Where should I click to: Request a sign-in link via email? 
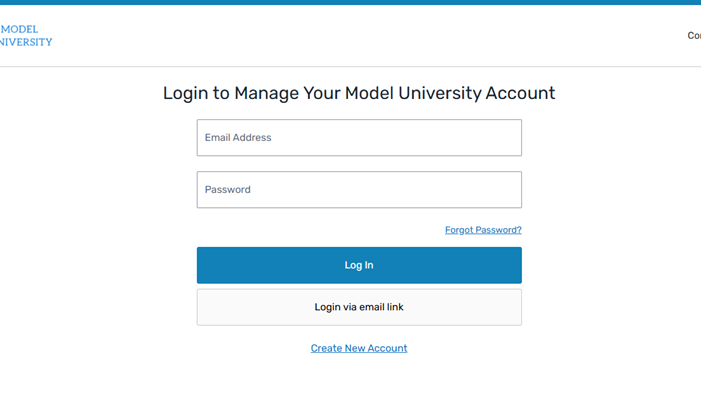pyautogui.click(x=359, y=307)
